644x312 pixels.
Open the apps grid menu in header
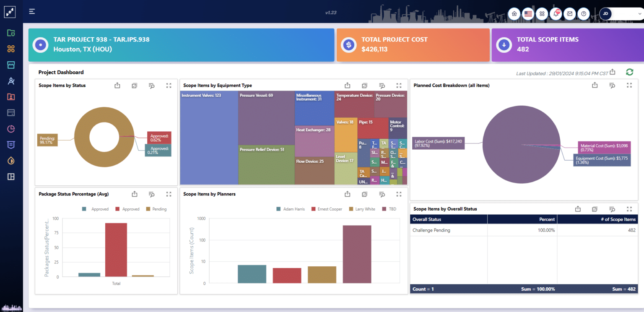[x=542, y=14]
